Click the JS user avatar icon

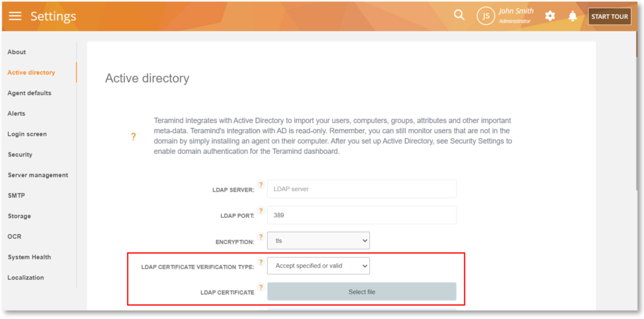[x=486, y=16]
